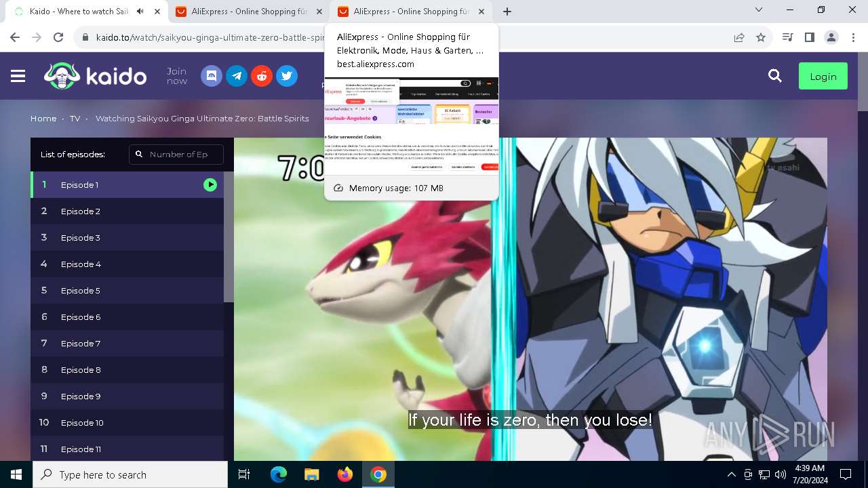
Task: Open the Telegram social link
Action: click(x=237, y=76)
